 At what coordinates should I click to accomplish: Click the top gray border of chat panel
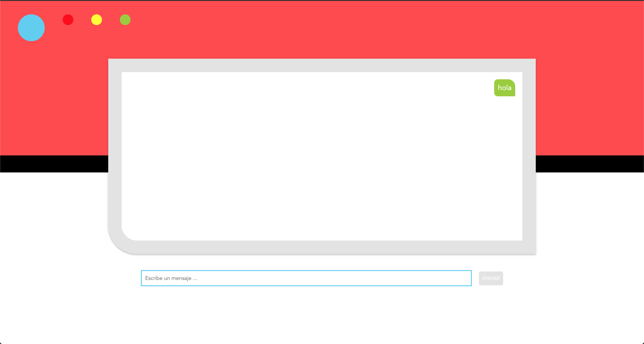[322, 65]
